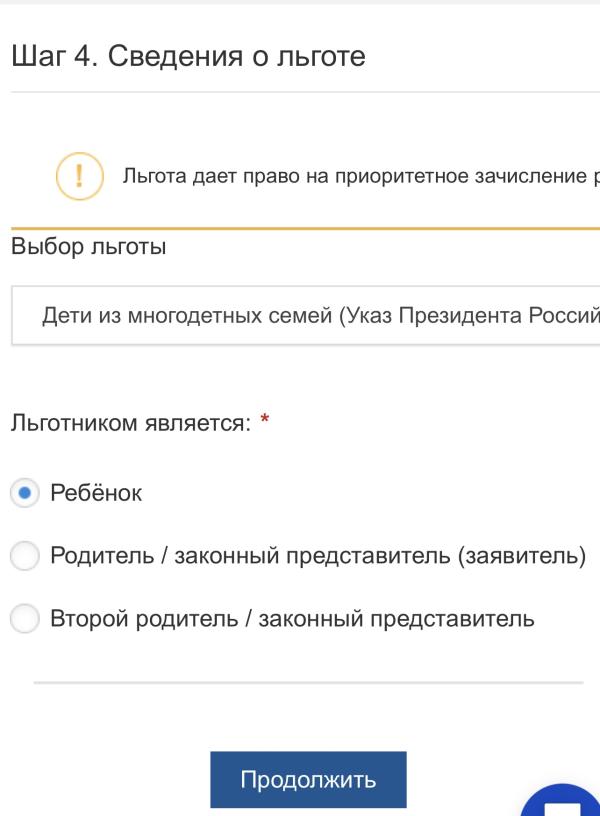Click the divider line above Продолжить
Image resolution: width=600 pixels, height=816 pixels.
point(308,683)
